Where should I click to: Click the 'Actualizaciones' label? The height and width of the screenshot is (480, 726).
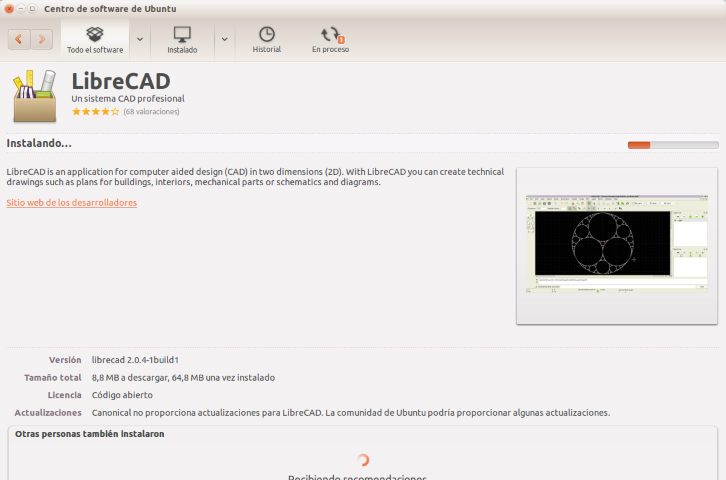(x=48, y=413)
